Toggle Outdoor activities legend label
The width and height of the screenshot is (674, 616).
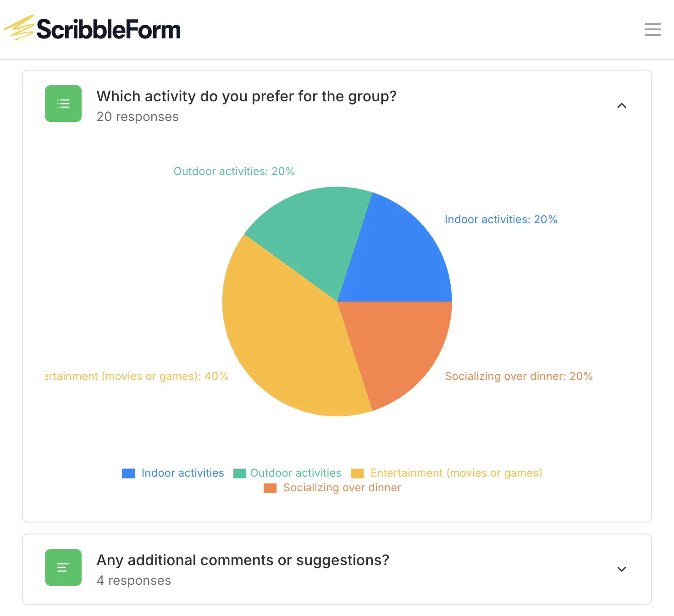296,473
